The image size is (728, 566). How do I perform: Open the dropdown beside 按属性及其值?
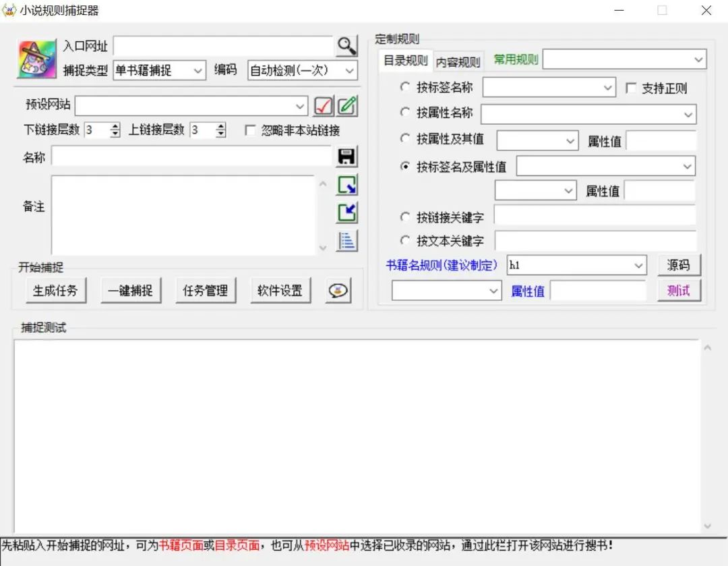click(537, 141)
